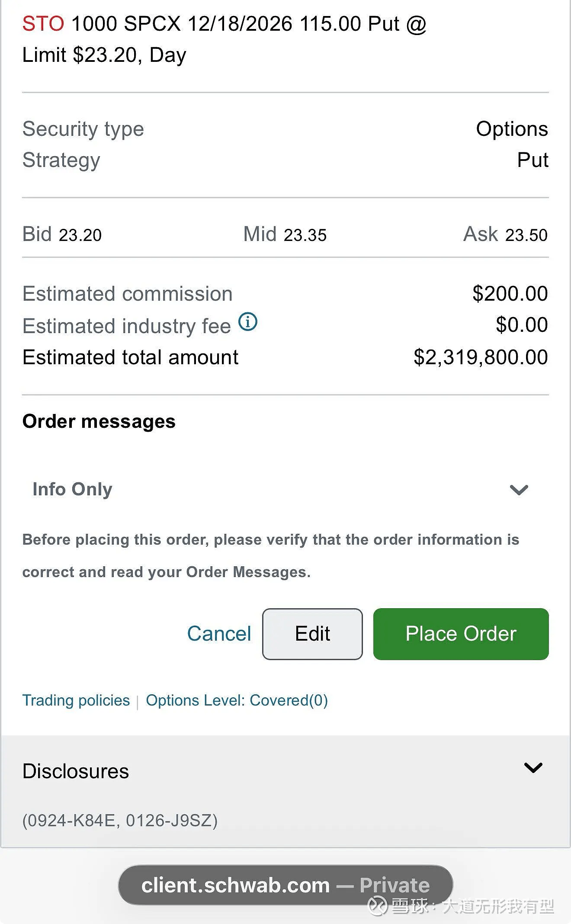Click the Xueqiu watermark logo icon

click(x=377, y=906)
